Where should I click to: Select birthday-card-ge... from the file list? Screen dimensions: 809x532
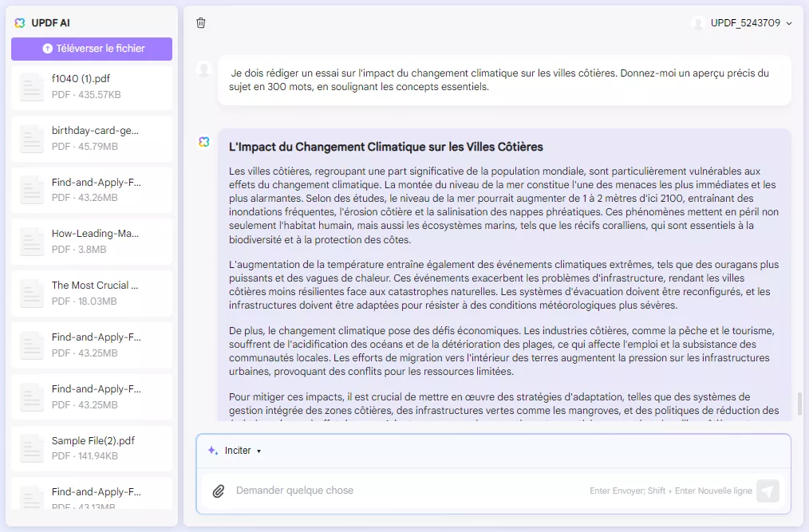tap(91, 140)
